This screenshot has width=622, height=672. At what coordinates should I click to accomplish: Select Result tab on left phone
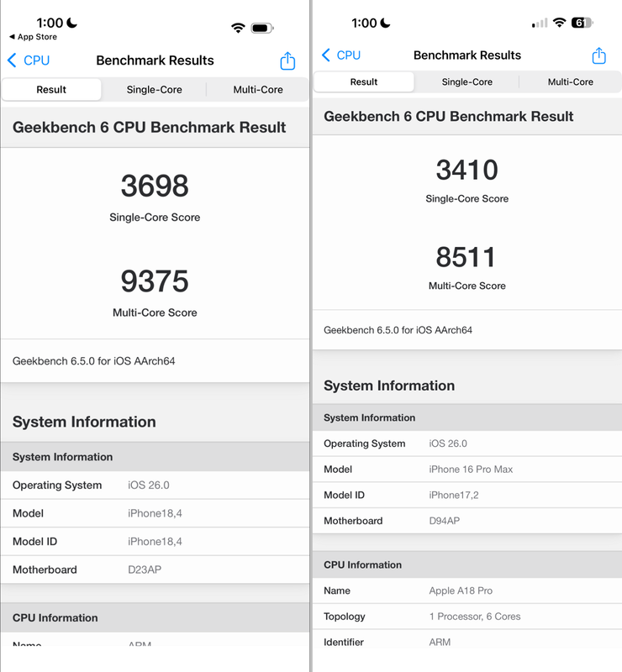click(x=51, y=90)
